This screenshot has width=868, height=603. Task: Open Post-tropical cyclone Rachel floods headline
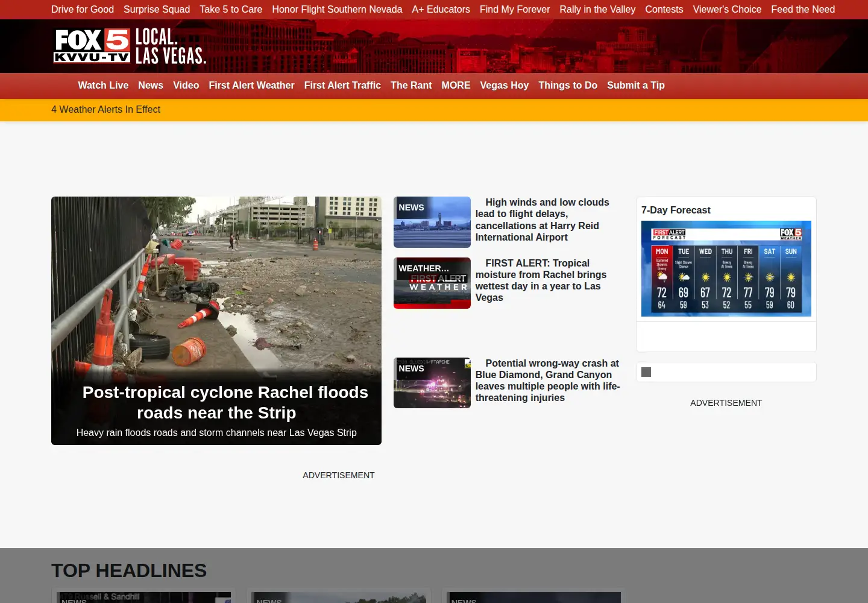point(225,402)
